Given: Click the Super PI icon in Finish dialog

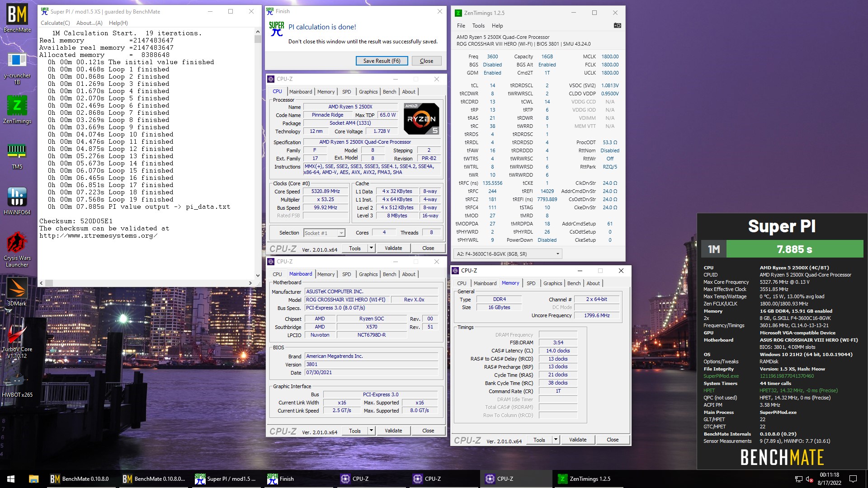Looking at the screenshot, I should [x=277, y=29].
